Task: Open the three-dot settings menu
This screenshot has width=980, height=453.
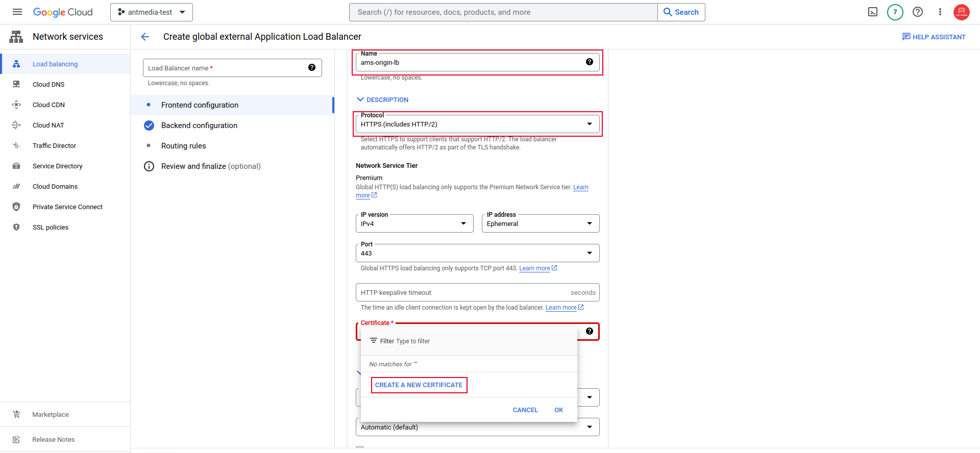Action: 940,12
